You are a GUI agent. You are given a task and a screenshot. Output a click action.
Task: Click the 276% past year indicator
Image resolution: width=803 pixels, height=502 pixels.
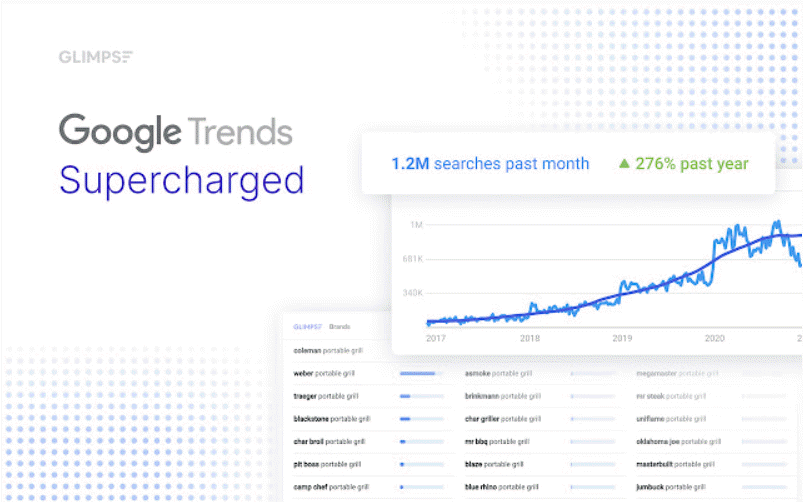[x=684, y=163]
